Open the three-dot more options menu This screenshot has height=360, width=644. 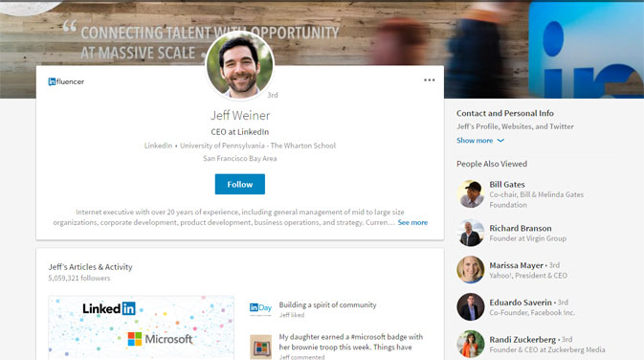pyautogui.click(x=430, y=80)
